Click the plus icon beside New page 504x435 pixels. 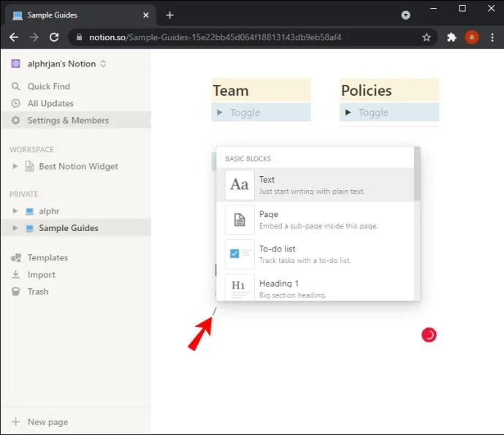tap(16, 422)
